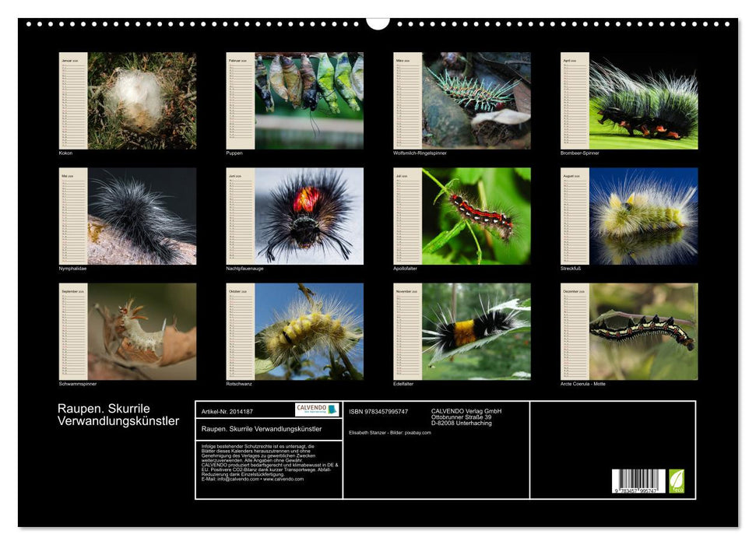Click the Apollofalter caterpillar image

[x=476, y=216]
